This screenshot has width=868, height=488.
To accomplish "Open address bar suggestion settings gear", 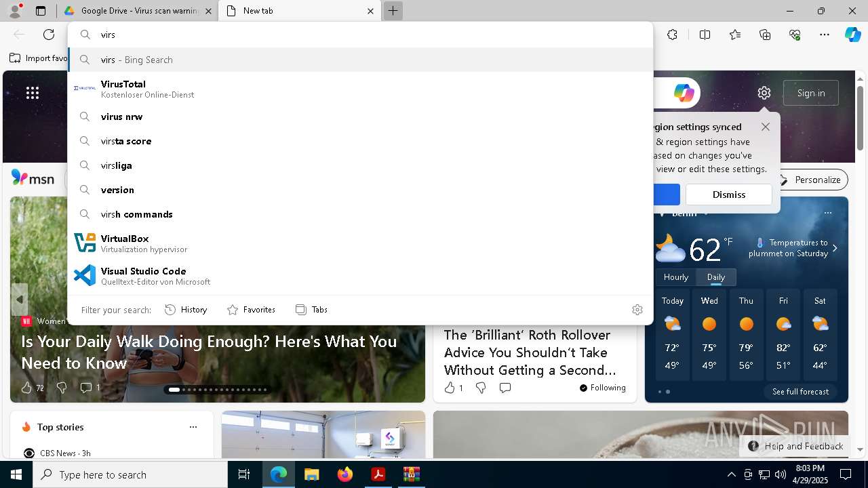I will (x=637, y=310).
